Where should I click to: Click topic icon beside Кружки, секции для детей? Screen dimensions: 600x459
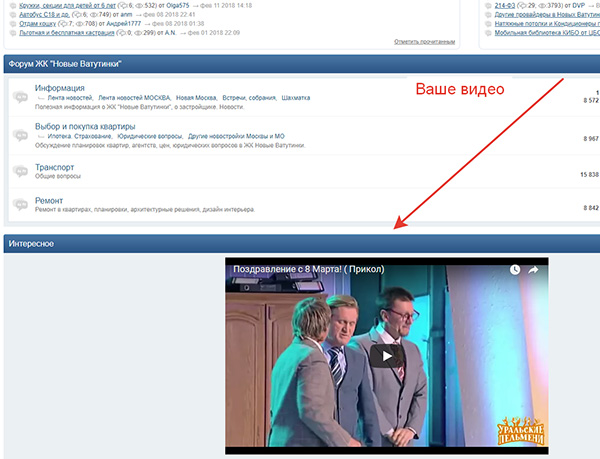coord(13,5)
